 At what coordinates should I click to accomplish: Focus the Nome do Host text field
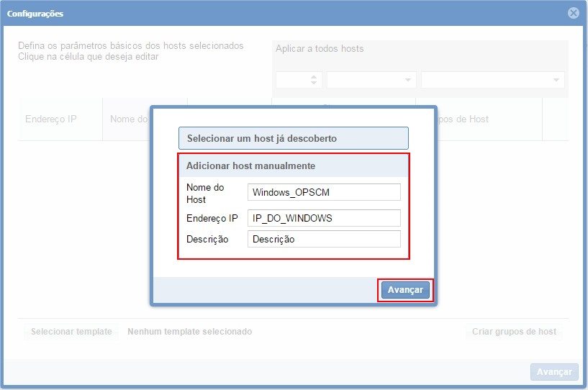click(323, 192)
